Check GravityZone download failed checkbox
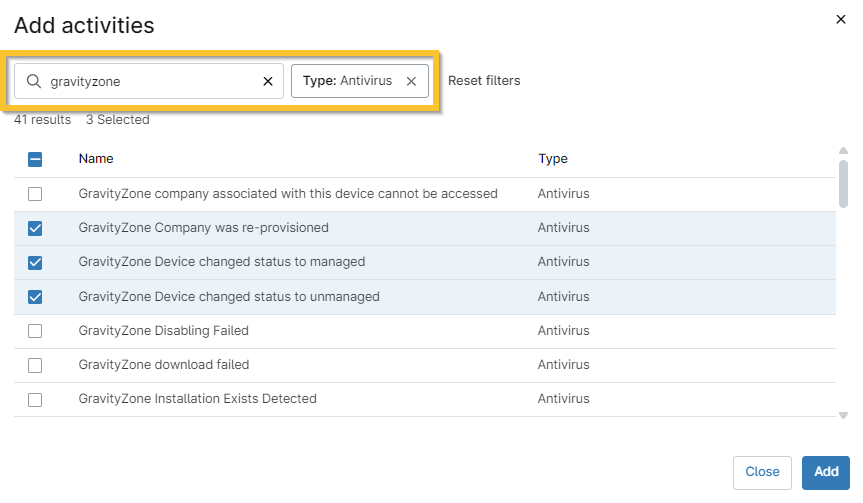 35,365
